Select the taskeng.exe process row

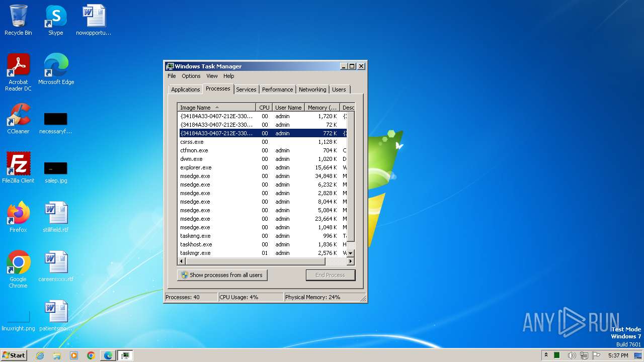pyautogui.click(x=262, y=236)
